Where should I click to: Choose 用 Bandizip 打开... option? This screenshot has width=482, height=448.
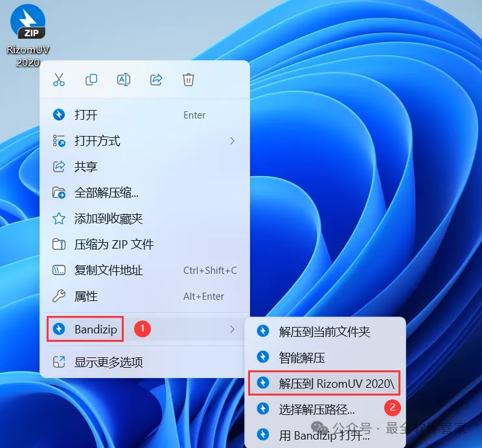point(325,435)
